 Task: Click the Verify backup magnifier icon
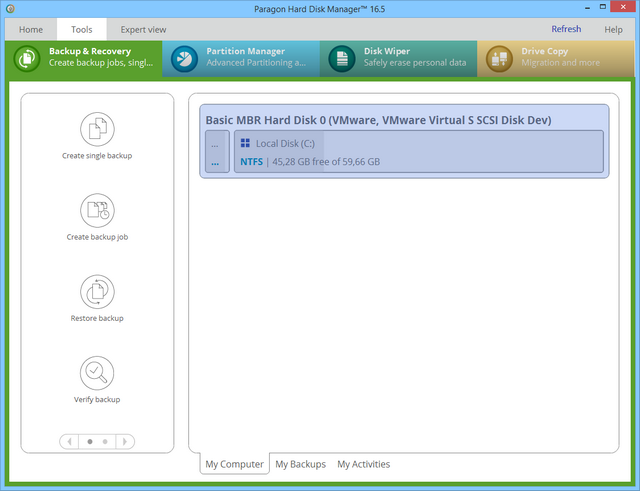point(97,373)
